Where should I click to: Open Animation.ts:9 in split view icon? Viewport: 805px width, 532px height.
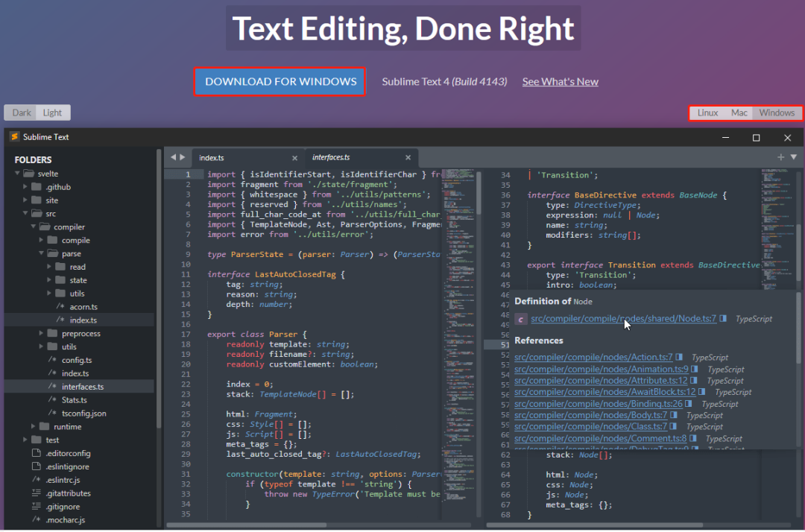click(x=695, y=369)
